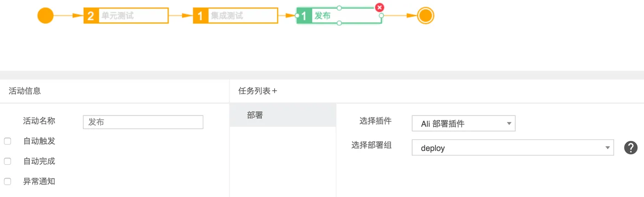Delete the 发布 stage with red X
644x197 pixels.
(x=379, y=7)
